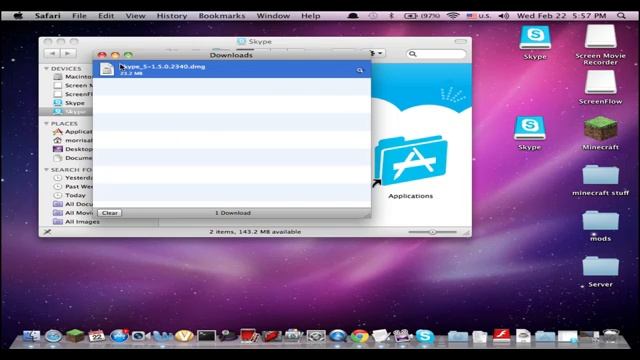640x360 pixels.
Task: Click the date and time in menu bar
Action: pos(561,16)
